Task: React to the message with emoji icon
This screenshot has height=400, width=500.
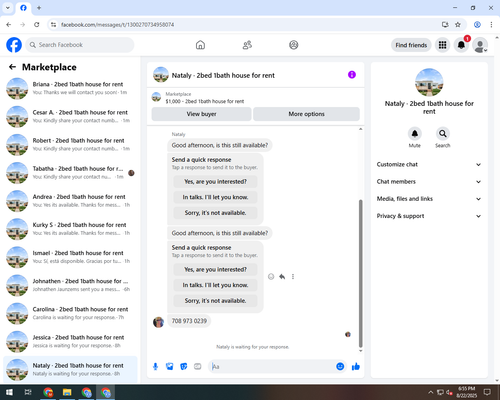Action: (x=271, y=276)
